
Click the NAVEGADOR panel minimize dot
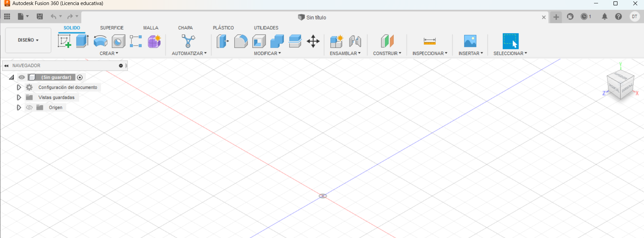tap(121, 66)
